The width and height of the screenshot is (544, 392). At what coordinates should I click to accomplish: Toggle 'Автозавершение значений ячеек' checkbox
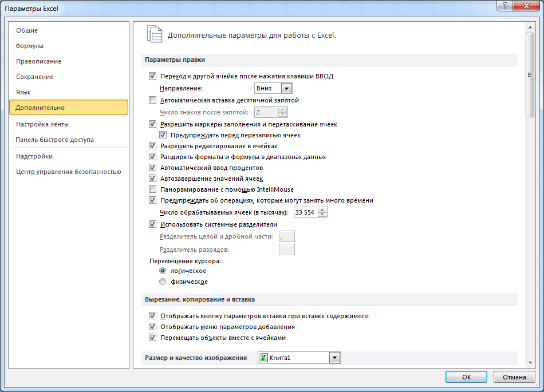[153, 179]
